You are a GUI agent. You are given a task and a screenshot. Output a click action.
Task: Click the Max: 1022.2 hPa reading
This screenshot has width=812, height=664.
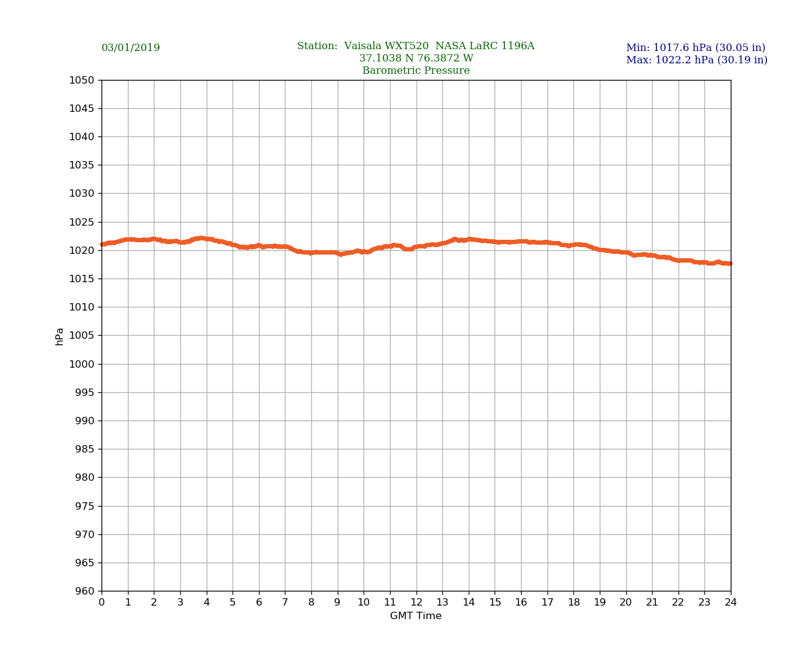(696, 60)
